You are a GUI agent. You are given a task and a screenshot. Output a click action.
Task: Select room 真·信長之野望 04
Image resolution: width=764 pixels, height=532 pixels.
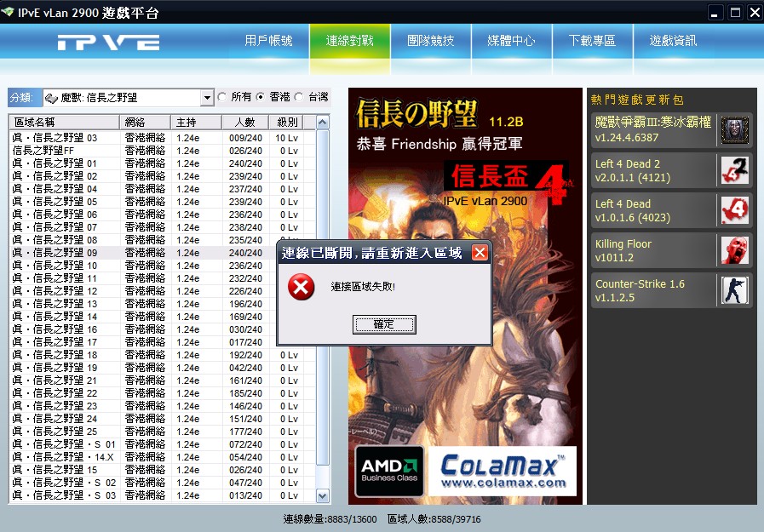coord(163,189)
